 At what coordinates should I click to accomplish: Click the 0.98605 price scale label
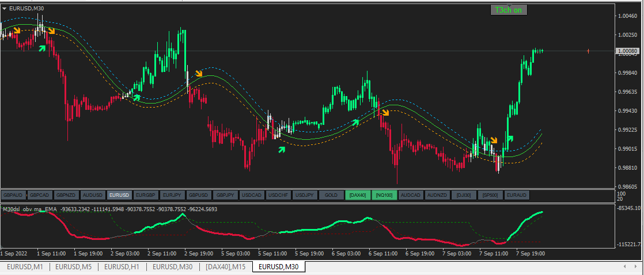[627, 187]
